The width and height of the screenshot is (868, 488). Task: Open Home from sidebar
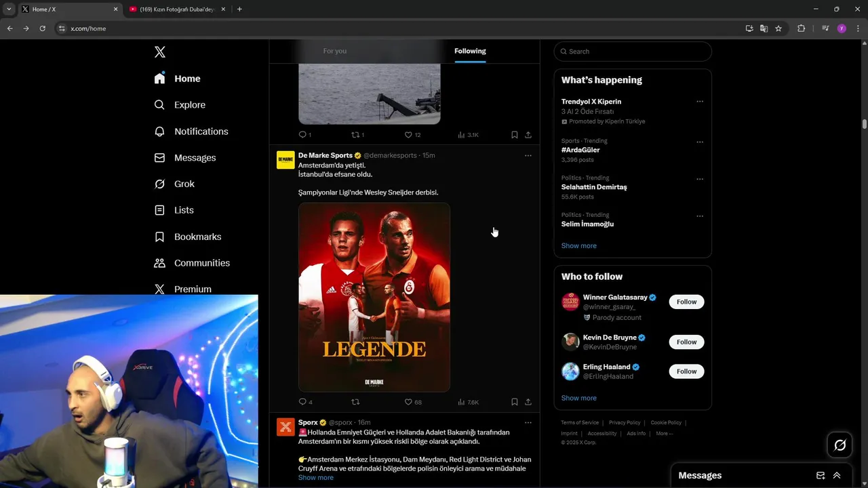[x=177, y=79]
